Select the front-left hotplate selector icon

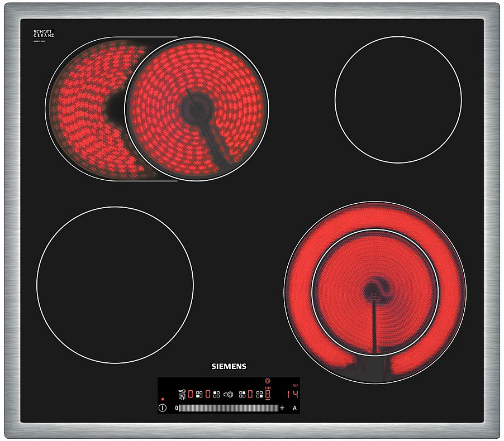pos(199,394)
